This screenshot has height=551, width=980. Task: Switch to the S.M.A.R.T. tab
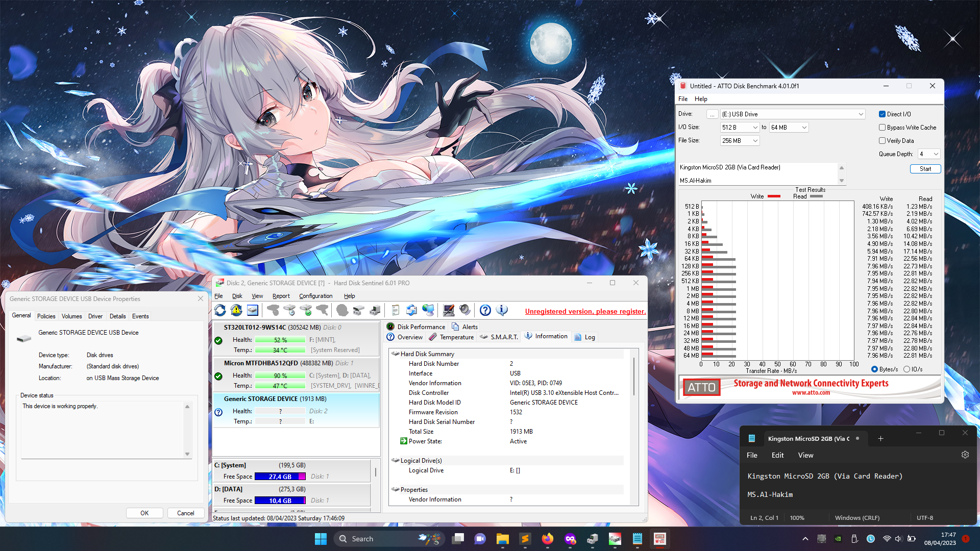499,337
